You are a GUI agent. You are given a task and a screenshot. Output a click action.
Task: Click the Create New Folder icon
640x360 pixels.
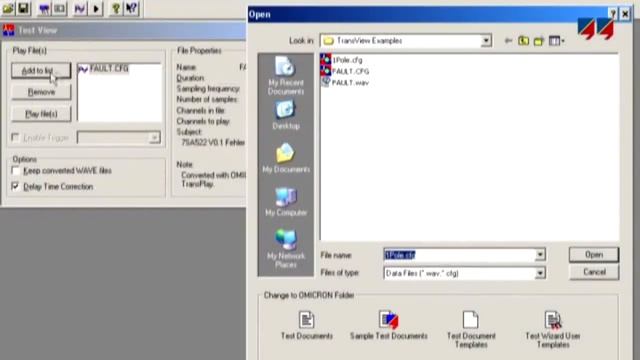tap(539, 40)
